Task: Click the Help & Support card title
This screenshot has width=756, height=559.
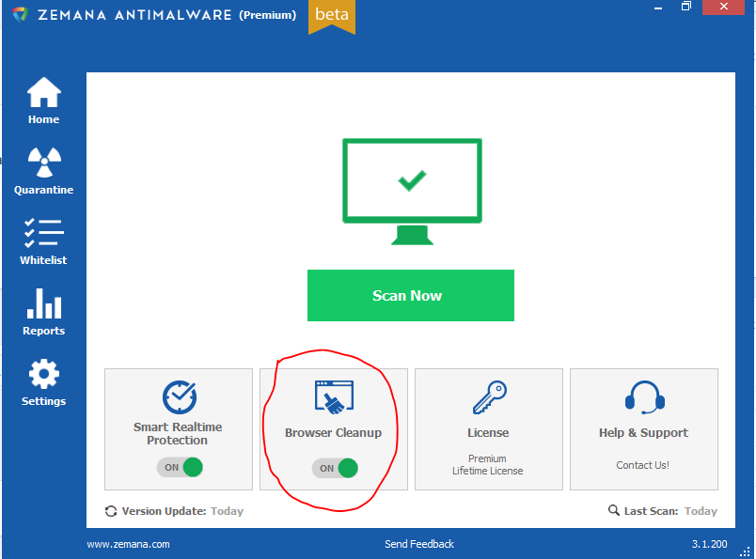Action: [644, 433]
